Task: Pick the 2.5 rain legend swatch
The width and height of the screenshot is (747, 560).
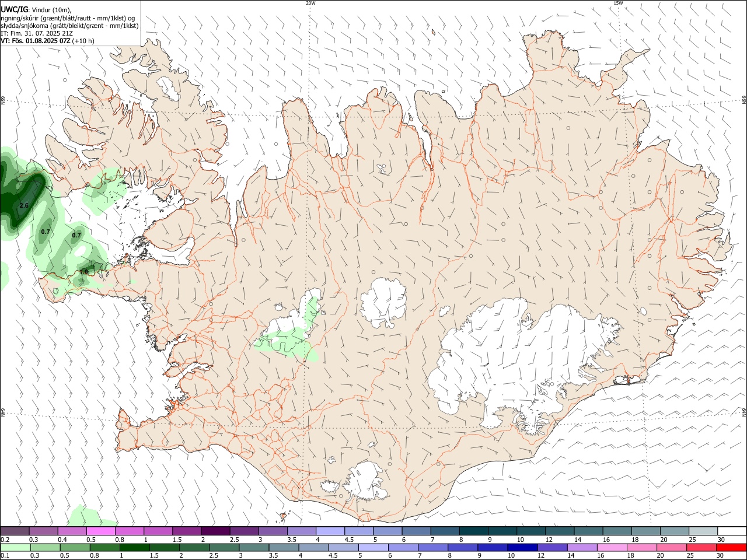Action: (x=224, y=548)
